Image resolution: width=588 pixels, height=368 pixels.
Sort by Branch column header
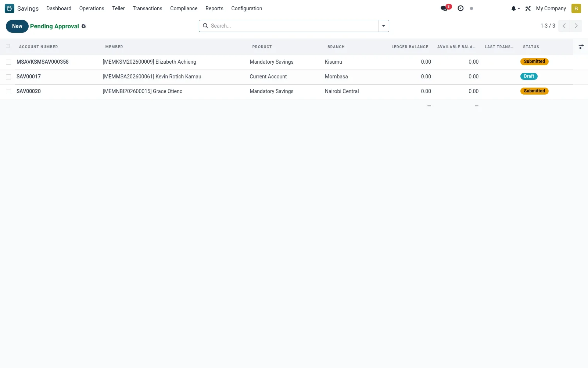coord(336,47)
